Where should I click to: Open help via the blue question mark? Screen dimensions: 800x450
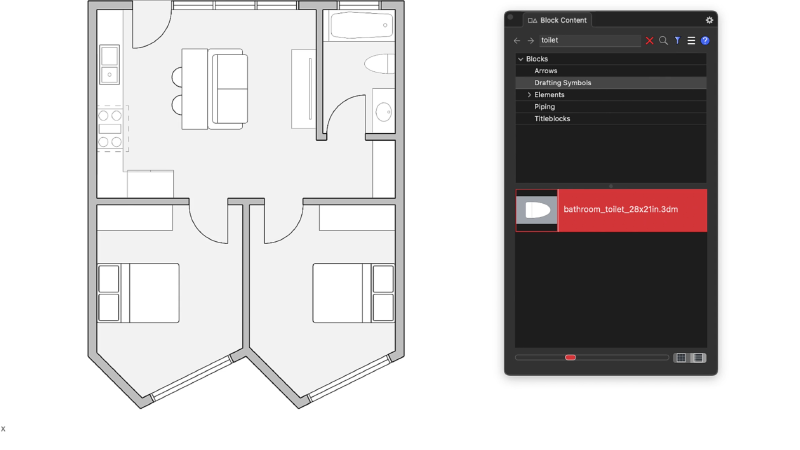pyautogui.click(x=705, y=40)
